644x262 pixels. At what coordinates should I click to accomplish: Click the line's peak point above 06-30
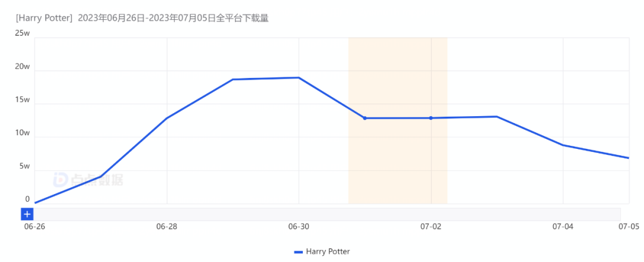pos(299,77)
